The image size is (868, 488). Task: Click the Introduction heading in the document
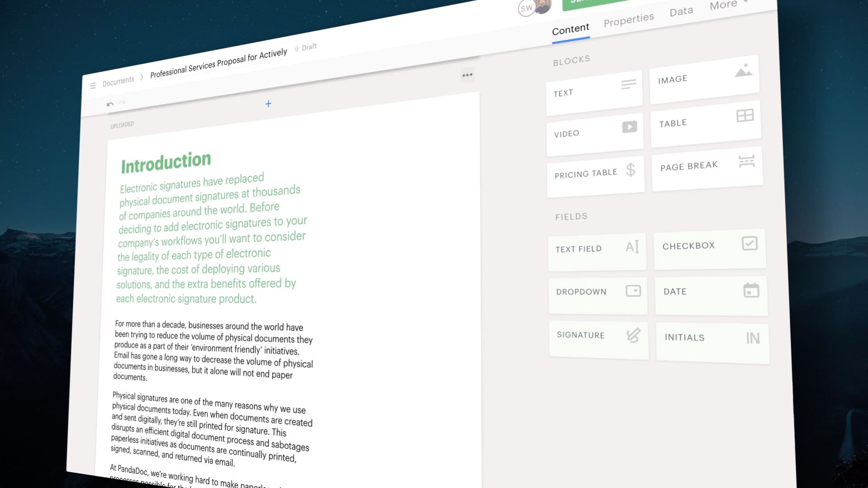[x=166, y=162]
